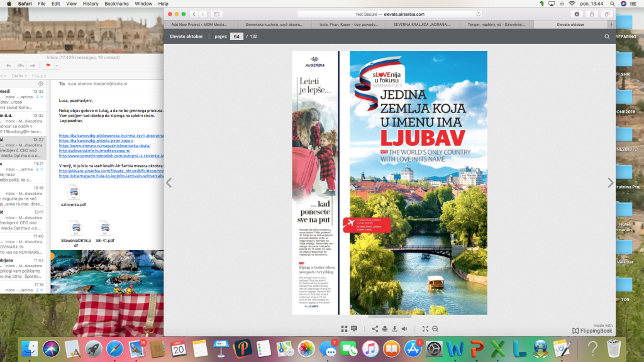Open the thumbnails grid view in FlippingBook

[344, 329]
